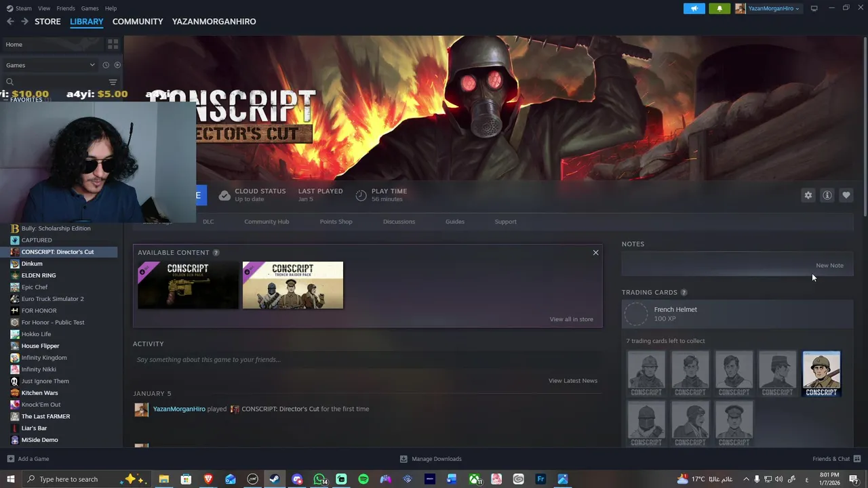
Task: Show game info icon
Action: 827,195
